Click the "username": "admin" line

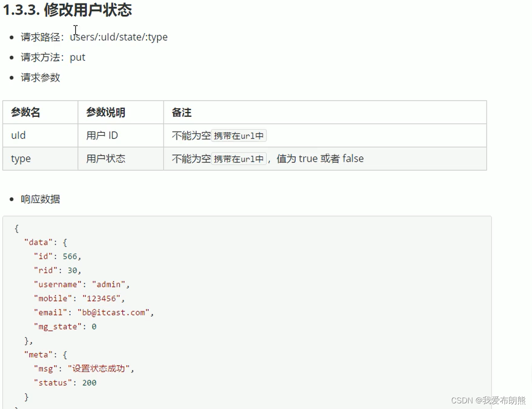point(82,284)
